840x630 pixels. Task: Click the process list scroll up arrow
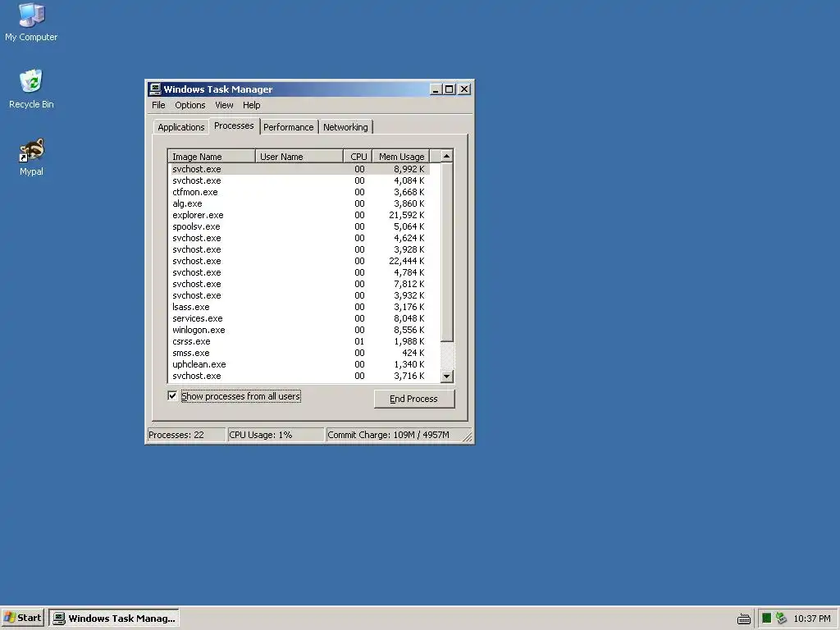[x=446, y=156]
